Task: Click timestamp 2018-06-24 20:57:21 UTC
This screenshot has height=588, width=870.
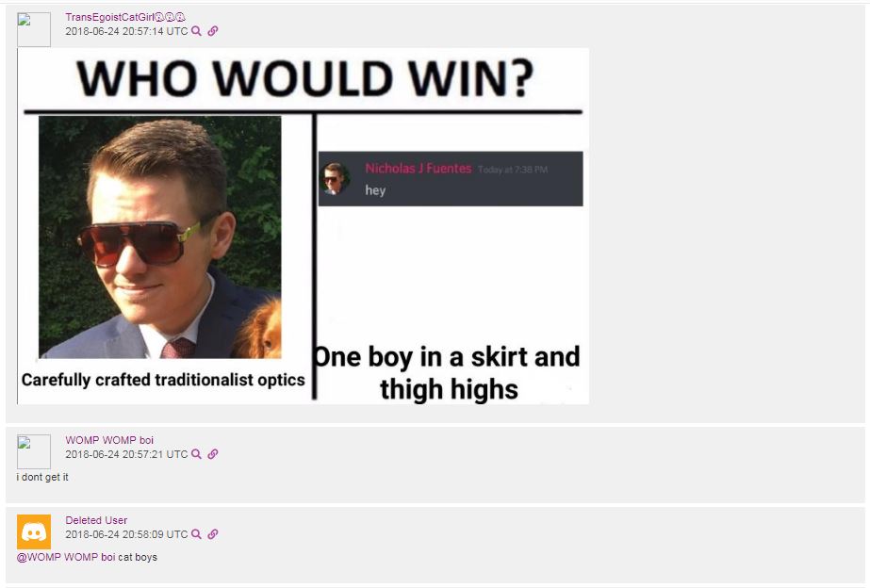Action: [126, 454]
